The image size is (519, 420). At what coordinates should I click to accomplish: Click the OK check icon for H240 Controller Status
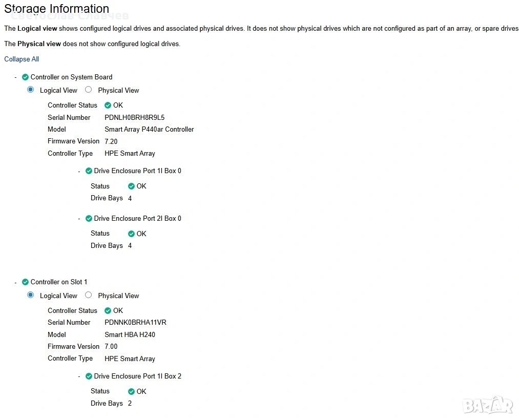(x=108, y=311)
